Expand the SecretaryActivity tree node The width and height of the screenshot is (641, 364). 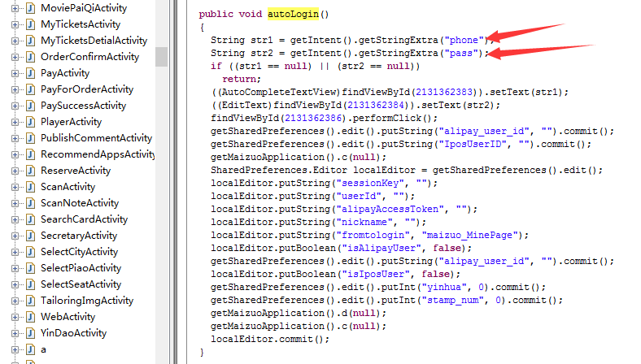[x=15, y=236]
